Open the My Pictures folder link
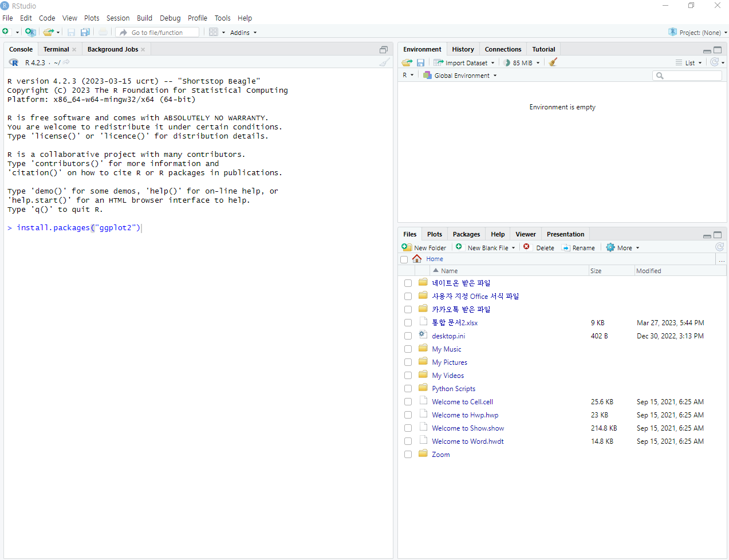 click(450, 362)
